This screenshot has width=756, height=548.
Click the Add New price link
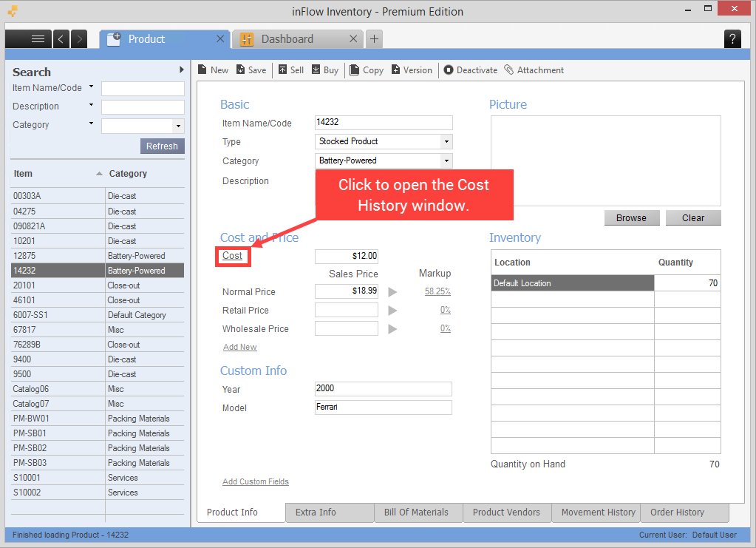pyautogui.click(x=239, y=348)
